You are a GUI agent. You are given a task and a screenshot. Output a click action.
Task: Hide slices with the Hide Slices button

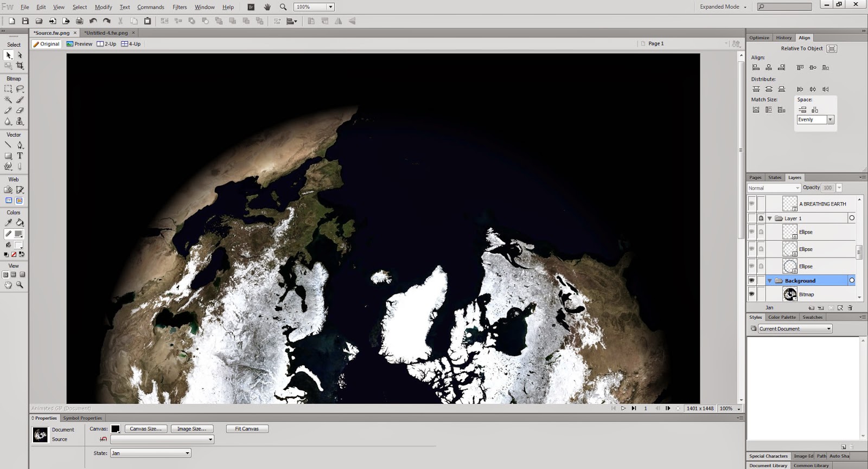tap(8, 201)
